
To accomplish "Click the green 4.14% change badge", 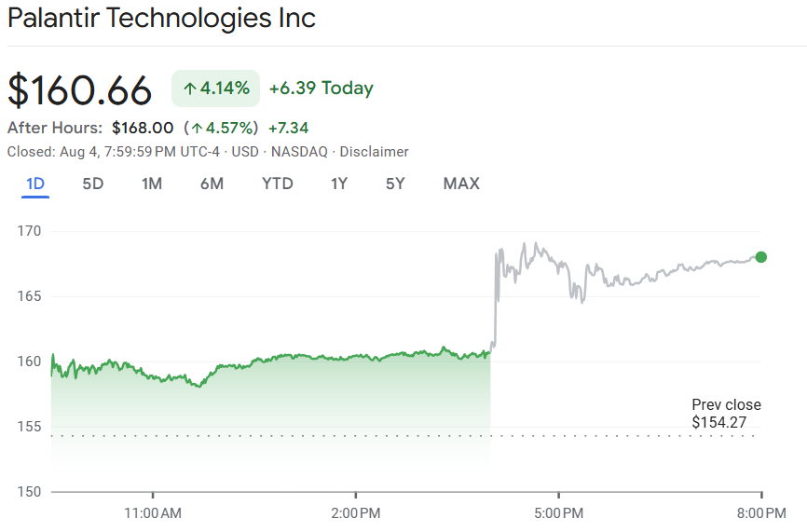I will [x=215, y=89].
